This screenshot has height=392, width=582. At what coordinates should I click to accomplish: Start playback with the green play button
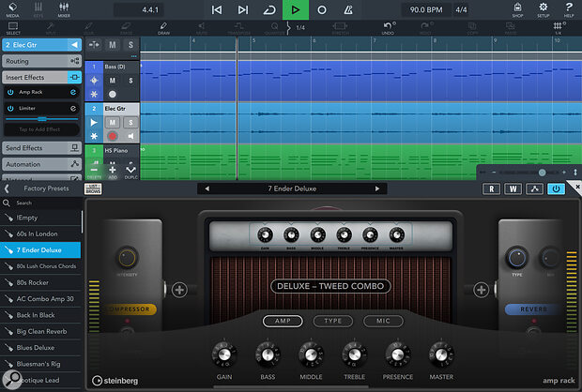pos(296,10)
